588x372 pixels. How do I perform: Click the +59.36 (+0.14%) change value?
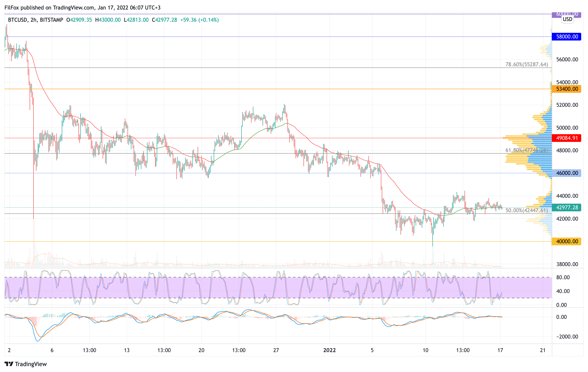199,20
